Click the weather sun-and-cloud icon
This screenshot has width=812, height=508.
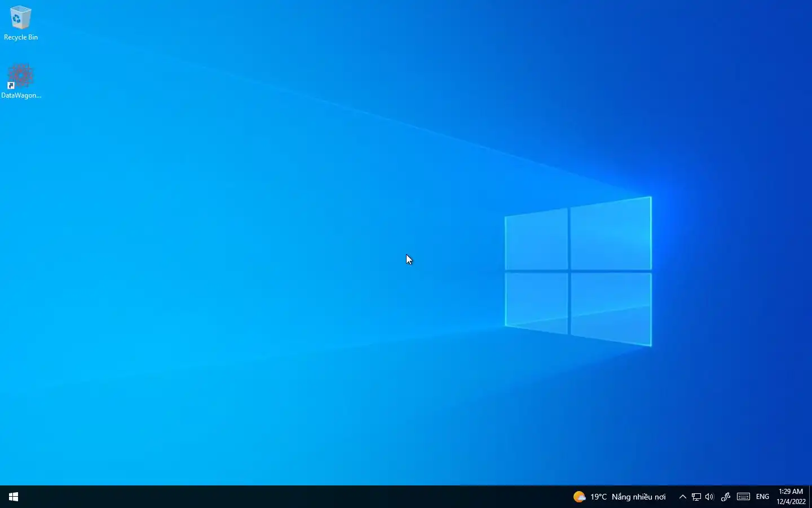click(579, 497)
